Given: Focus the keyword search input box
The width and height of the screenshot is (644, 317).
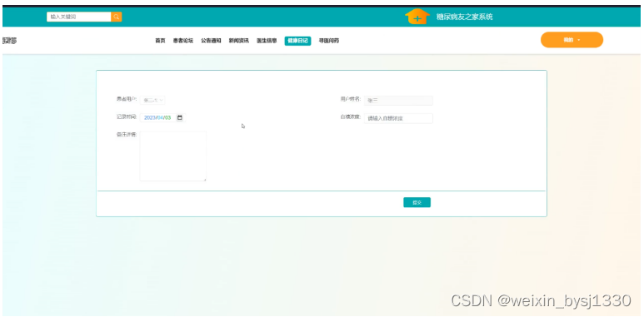Looking at the screenshot, I should coord(79,17).
